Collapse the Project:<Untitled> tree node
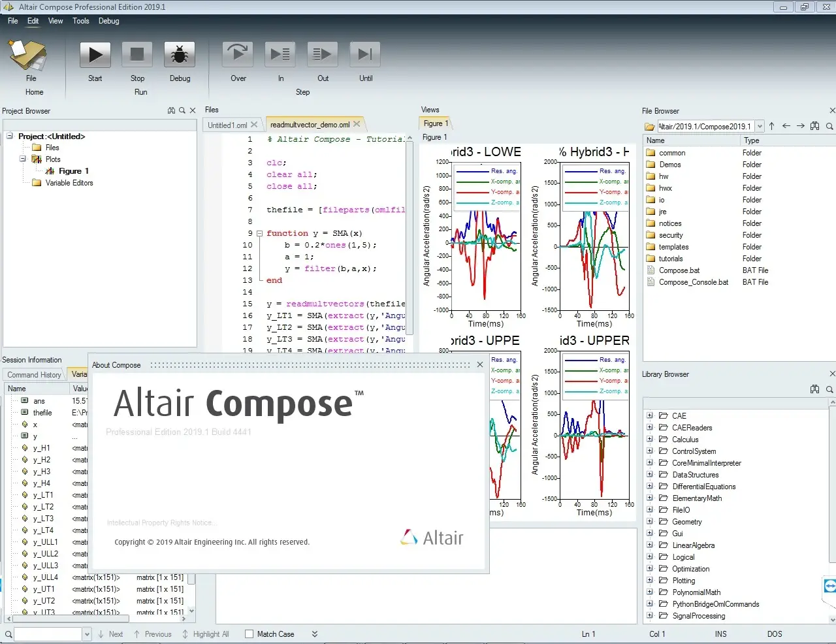This screenshot has width=836, height=644. coord(10,136)
